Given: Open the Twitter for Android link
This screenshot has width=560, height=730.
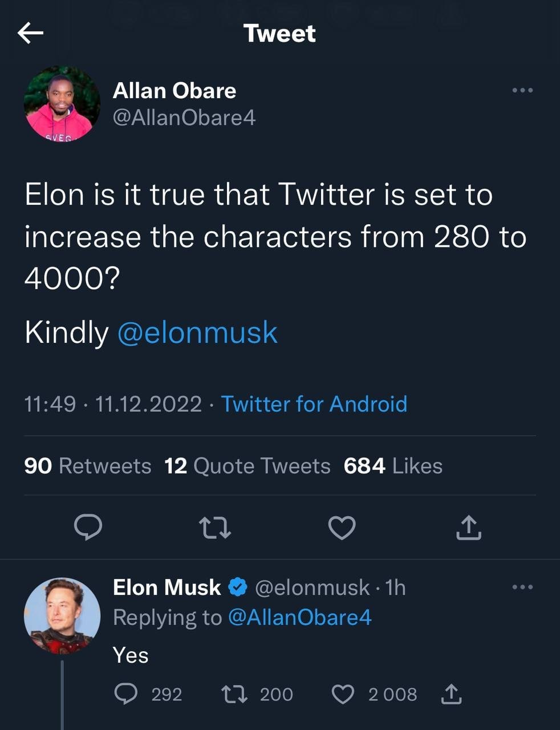Looking at the screenshot, I should click(x=314, y=404).
